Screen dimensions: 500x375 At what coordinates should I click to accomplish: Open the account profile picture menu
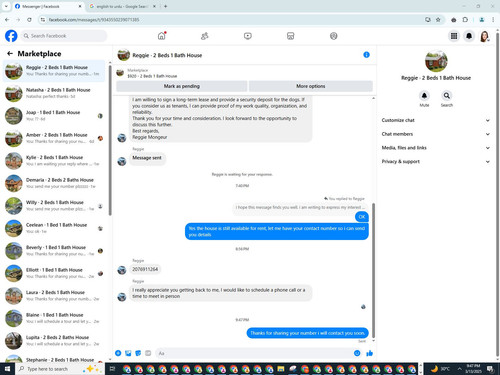click(x=484, y=36)
